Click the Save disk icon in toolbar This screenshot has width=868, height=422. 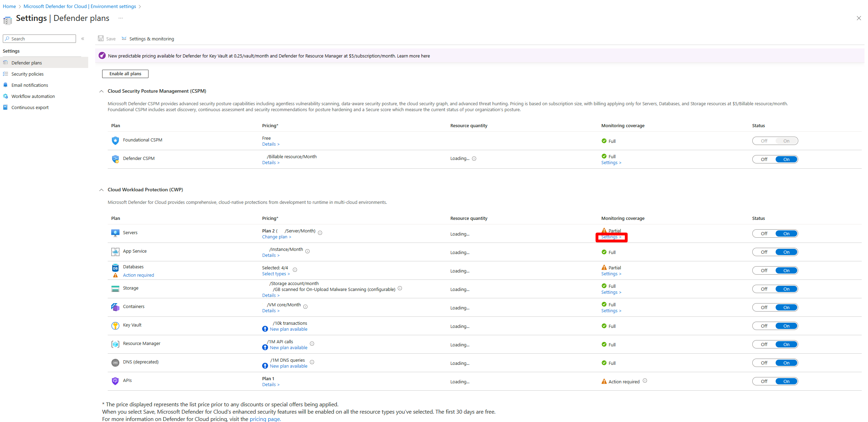pyautogui.click(x=101, y=38)
